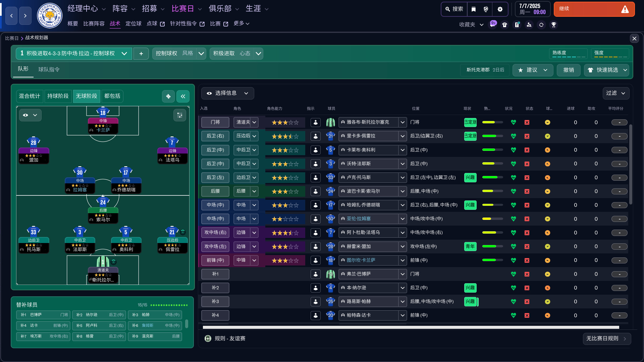Screen dimensions: 644x362
Task: Click the Leicester City club badge
Action: pyautogui.click(x=50, y=15)
